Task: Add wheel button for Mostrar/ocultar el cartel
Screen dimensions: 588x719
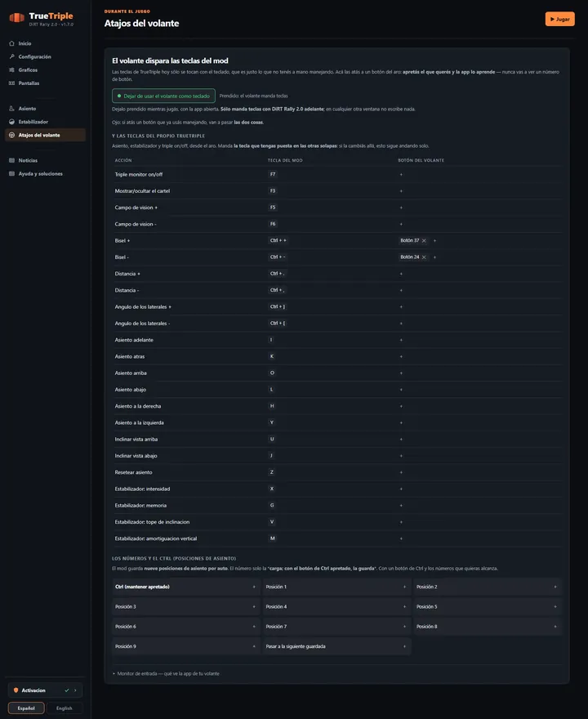Action: pyautogui.click(x=401, y=191)
